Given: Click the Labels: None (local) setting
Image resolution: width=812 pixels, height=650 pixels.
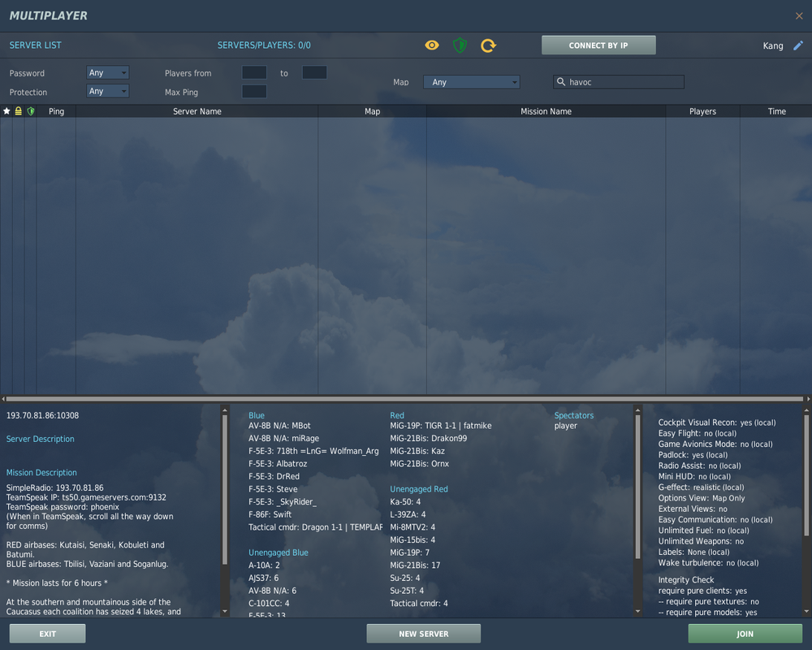Looking at the screenshot, I should click(x=694, y=552).
